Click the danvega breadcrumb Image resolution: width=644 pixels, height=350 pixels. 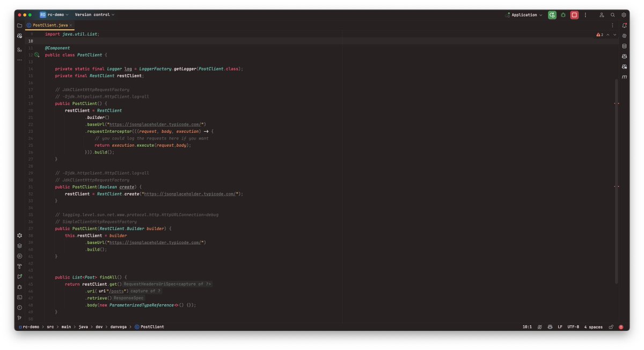pos(118,327)
